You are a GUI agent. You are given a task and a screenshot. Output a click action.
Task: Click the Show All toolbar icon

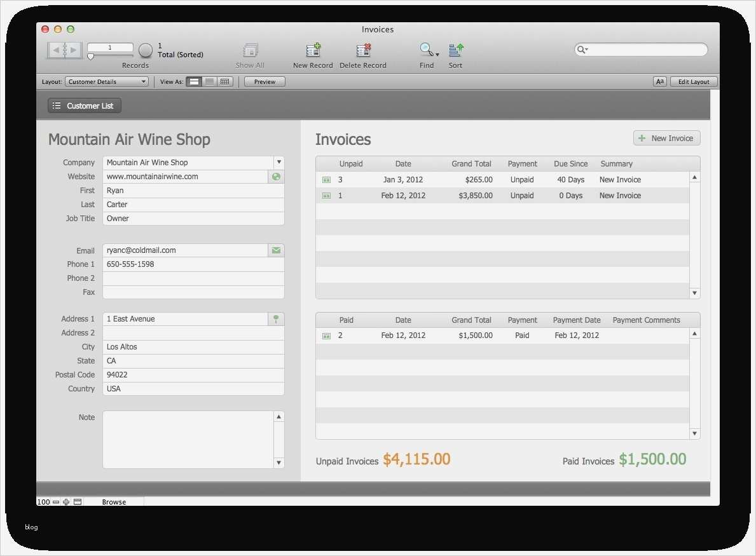(251, 50)
